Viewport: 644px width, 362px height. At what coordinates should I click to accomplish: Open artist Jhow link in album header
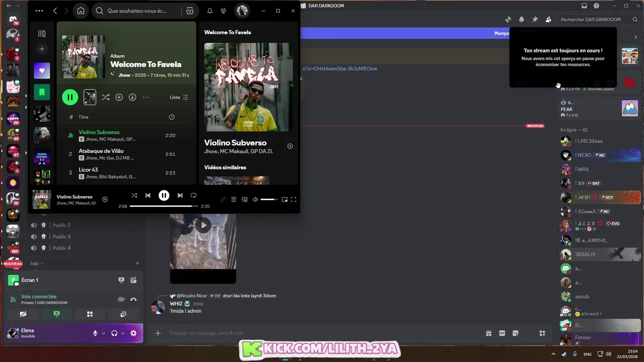click(x=124, y=75)
